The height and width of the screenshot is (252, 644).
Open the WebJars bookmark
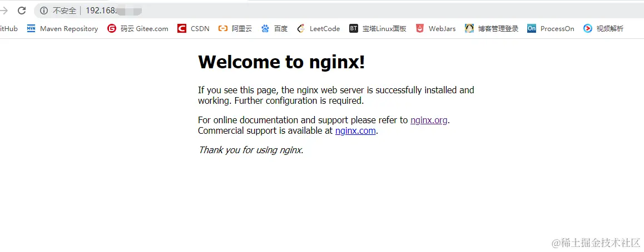click(x=436, y=29)
